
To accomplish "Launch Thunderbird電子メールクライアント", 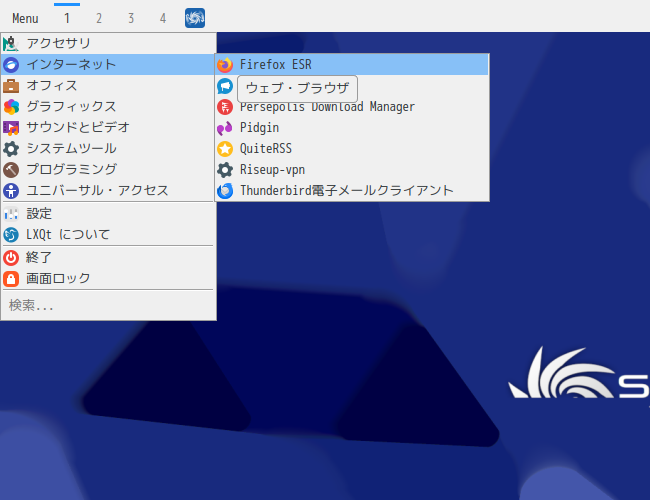I will pyautogui.click(x=352, y=191).
